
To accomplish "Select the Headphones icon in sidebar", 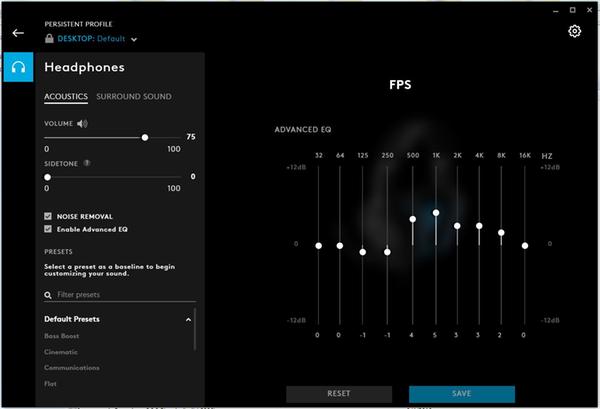I will point(18,69).
